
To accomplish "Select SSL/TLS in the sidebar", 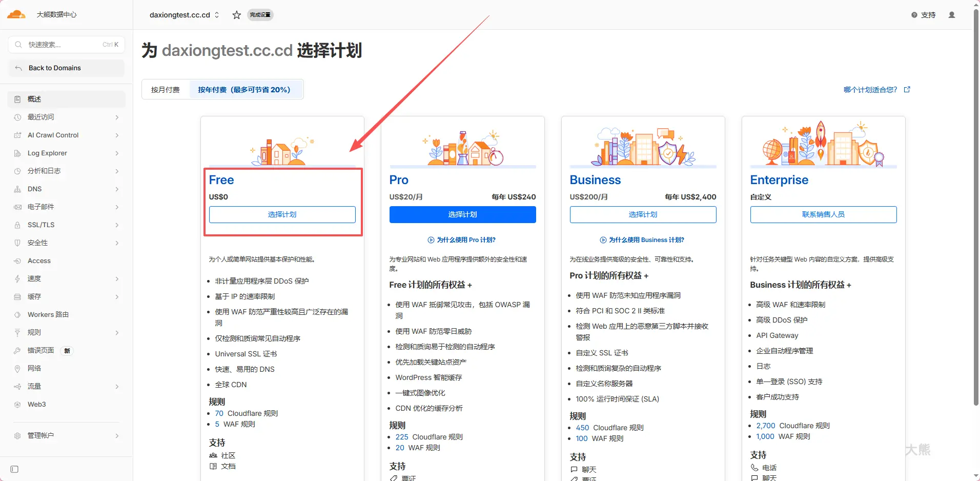I will click(x=40, y=225).
